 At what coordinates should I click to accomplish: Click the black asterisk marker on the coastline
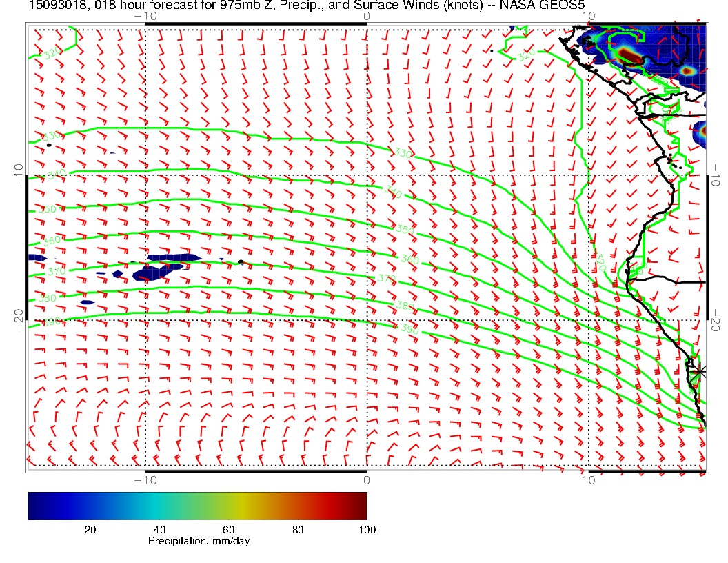(x=700, y=371)
